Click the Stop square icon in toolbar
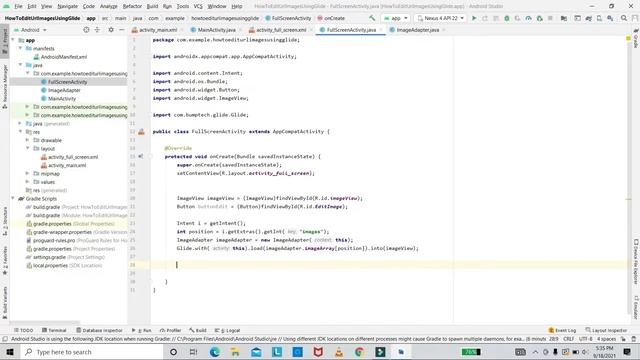640x360 pixels. (550, 18)
